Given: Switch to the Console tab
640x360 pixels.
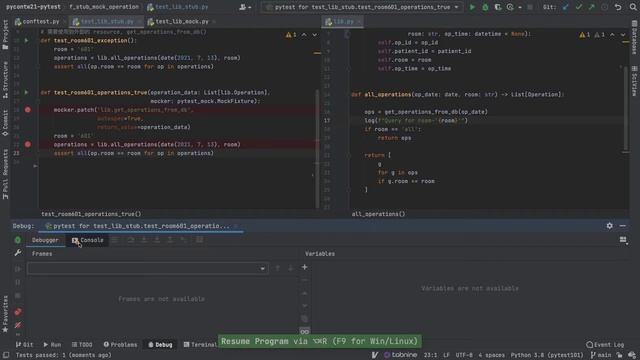Looking at the screenshot, I should (88, 240).
